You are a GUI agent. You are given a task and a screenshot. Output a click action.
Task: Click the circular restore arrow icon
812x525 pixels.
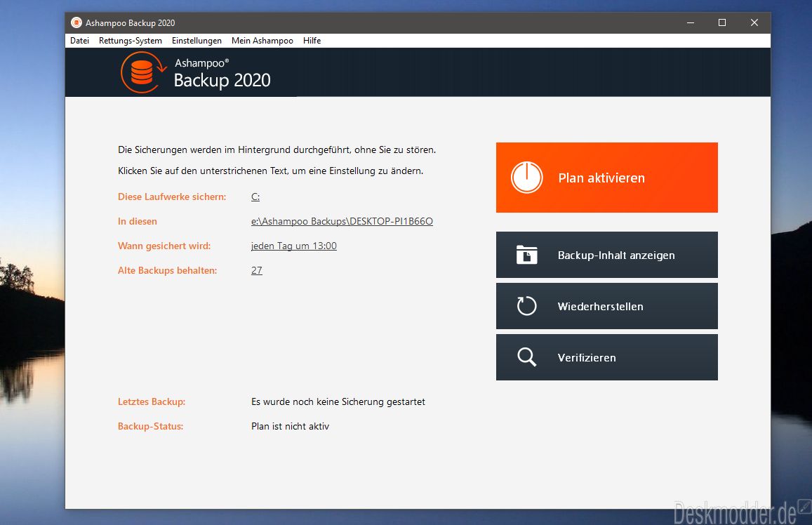[526, 306]
